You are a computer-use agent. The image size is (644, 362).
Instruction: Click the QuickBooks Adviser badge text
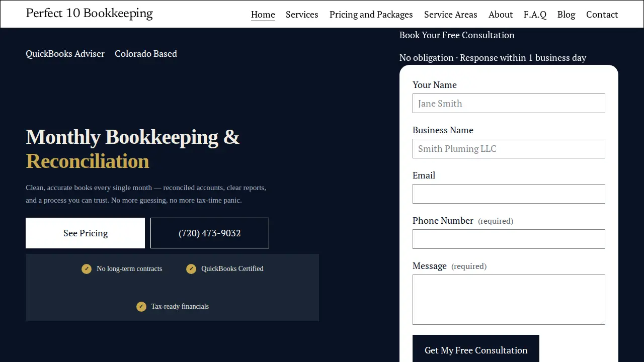pos(65,54)
